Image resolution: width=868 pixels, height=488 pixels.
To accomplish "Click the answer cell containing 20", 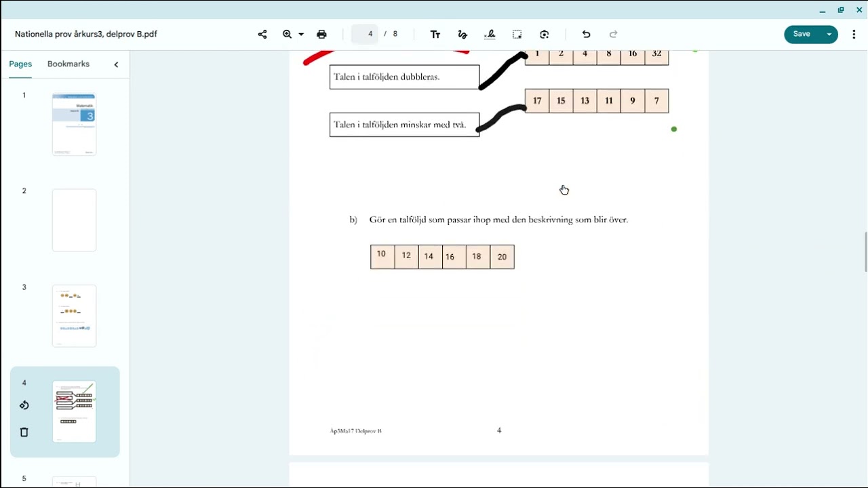I will point(502,257).
